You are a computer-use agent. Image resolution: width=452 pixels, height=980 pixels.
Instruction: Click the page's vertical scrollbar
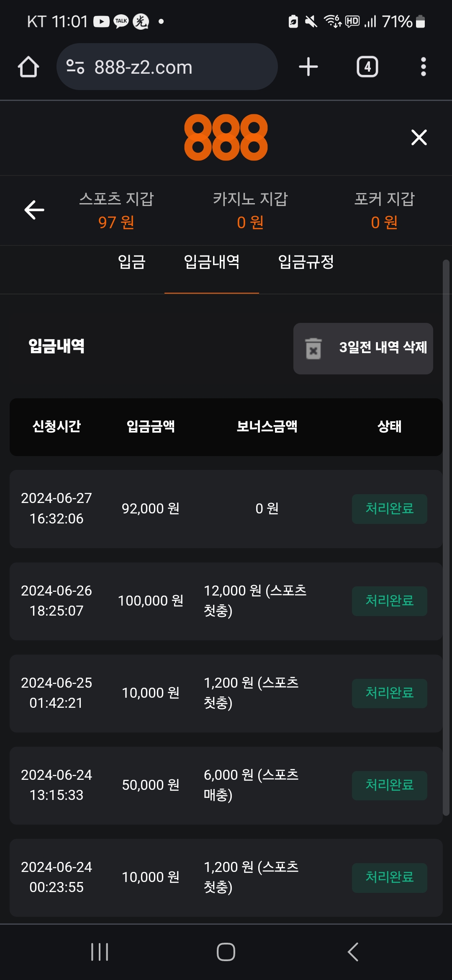446,536
